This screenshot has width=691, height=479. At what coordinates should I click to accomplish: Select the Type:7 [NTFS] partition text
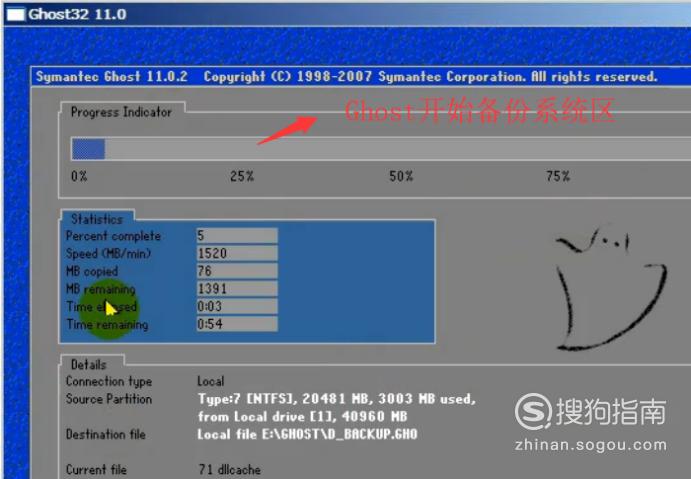(337, 399)
